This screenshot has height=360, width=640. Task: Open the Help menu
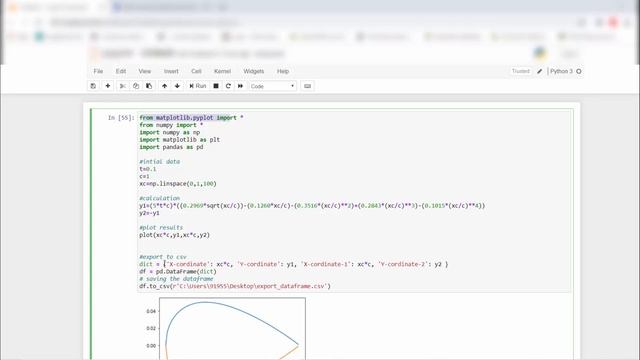pos(283,71)
